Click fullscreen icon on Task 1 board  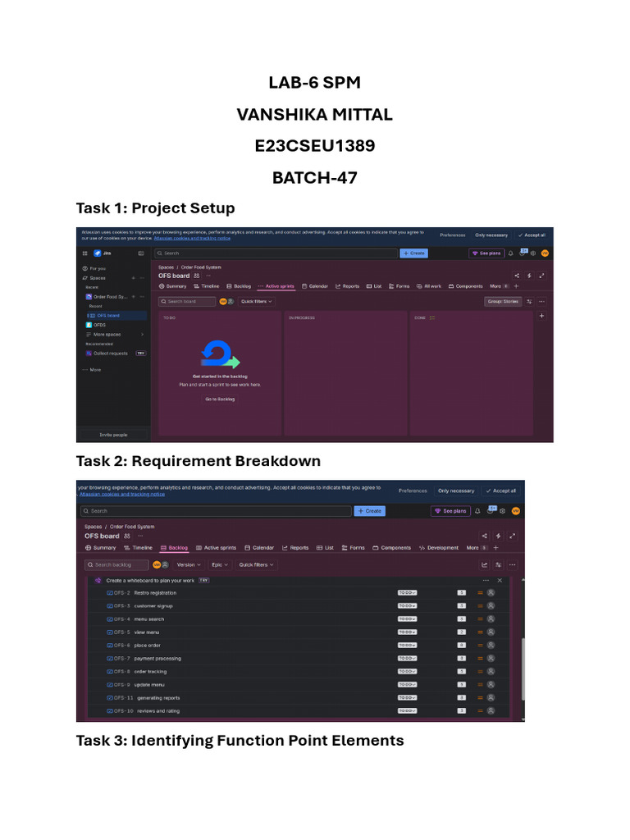tap(541, 276)
